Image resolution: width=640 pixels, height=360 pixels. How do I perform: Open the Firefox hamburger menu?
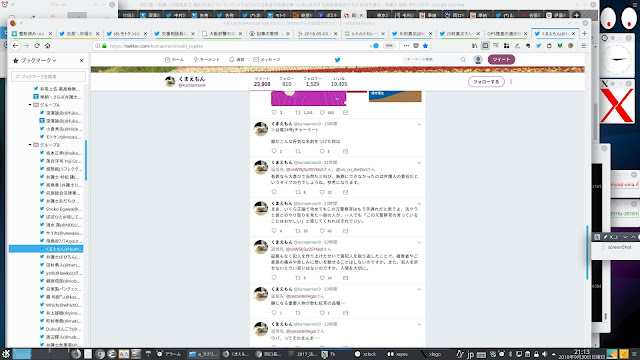pyautogui.click(x=584, y=46)
